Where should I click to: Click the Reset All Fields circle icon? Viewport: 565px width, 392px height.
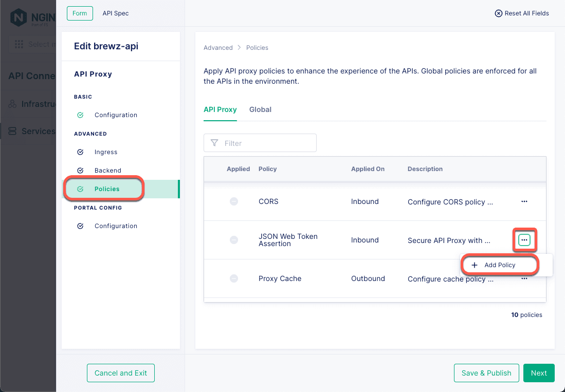click(498, 13)
